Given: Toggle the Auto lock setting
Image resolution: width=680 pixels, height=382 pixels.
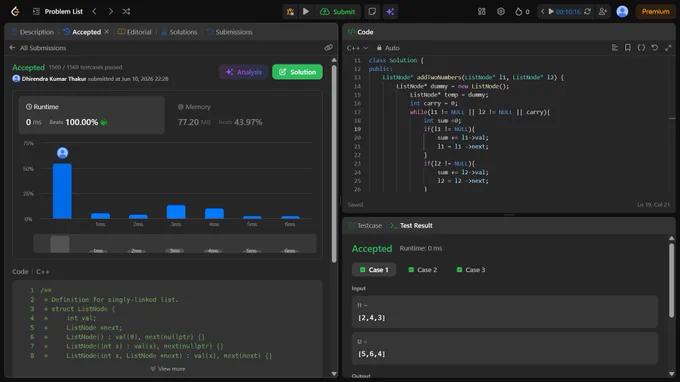Looking at the screenshot, I should pyautogui.click(x=388, y=48).
